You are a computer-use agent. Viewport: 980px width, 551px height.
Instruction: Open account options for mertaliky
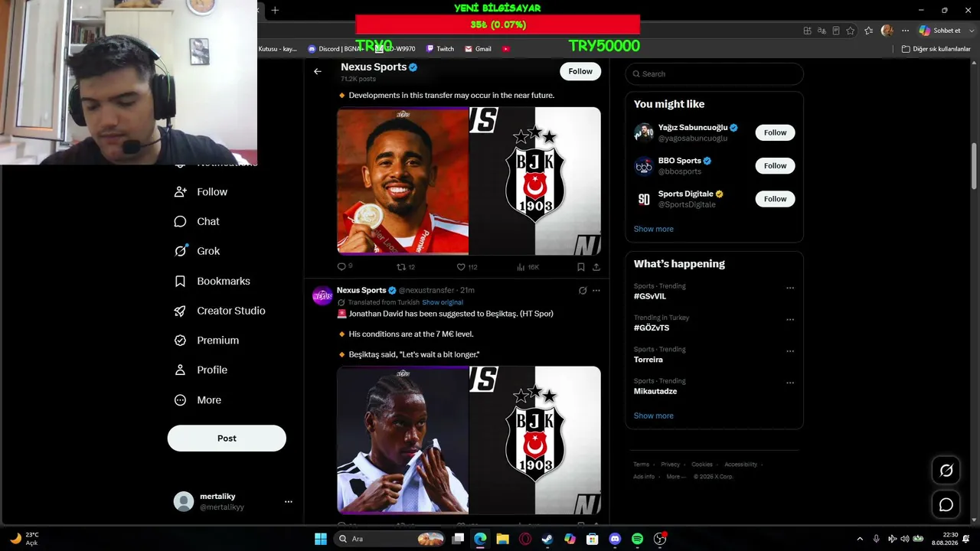pos(289,502)
